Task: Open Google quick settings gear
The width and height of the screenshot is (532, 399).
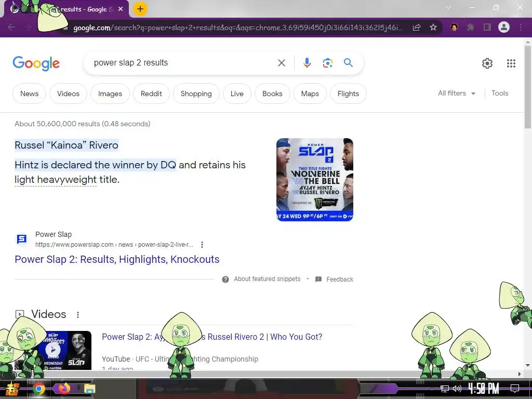Action: (x=487, y=63)
